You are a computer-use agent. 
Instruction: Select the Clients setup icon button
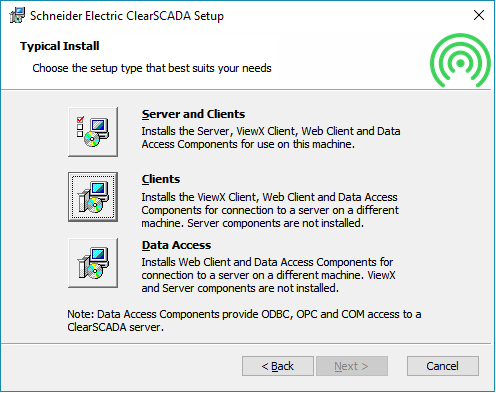(x=93, y=197)
